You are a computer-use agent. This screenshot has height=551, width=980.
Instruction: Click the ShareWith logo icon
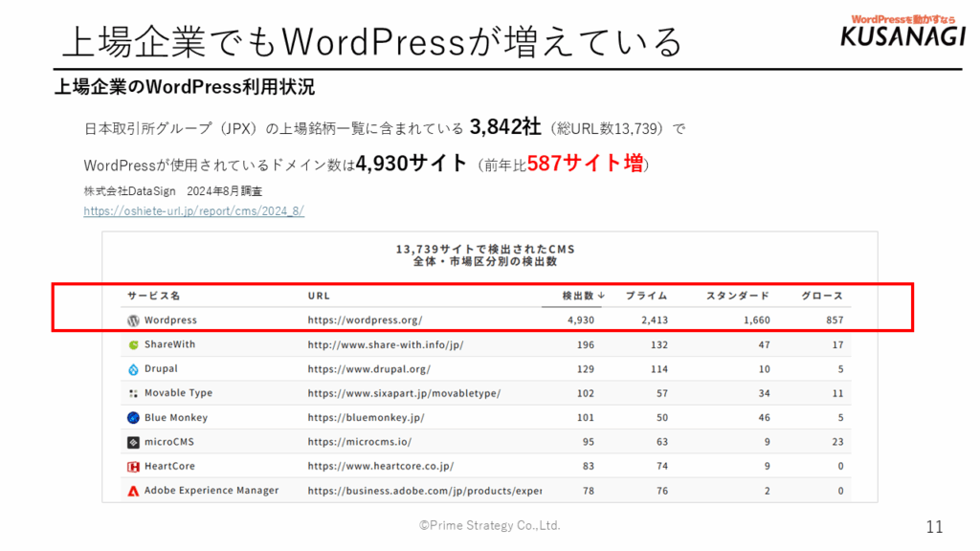(133, 344)
